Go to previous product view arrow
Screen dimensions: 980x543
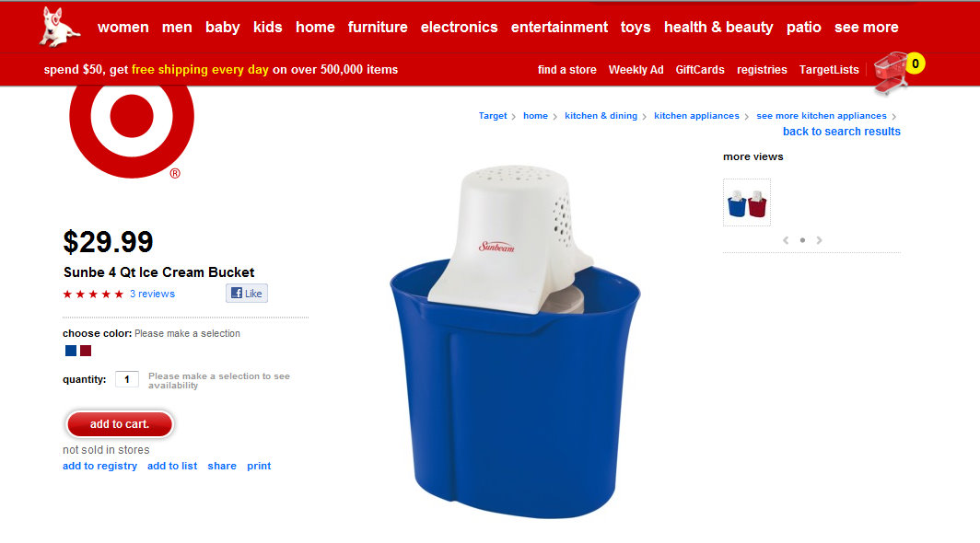[x=786, y=240]
